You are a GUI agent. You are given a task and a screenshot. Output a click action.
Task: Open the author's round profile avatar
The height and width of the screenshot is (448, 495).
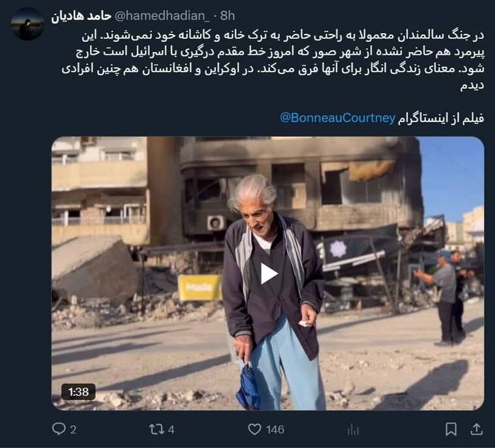27,23
